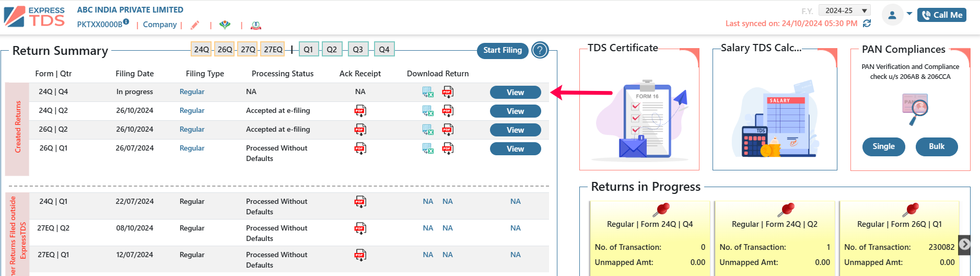Download Excel return for 24Q Q2
The image size is (980, 276).
pyautogui.click(x=428, y=111)
